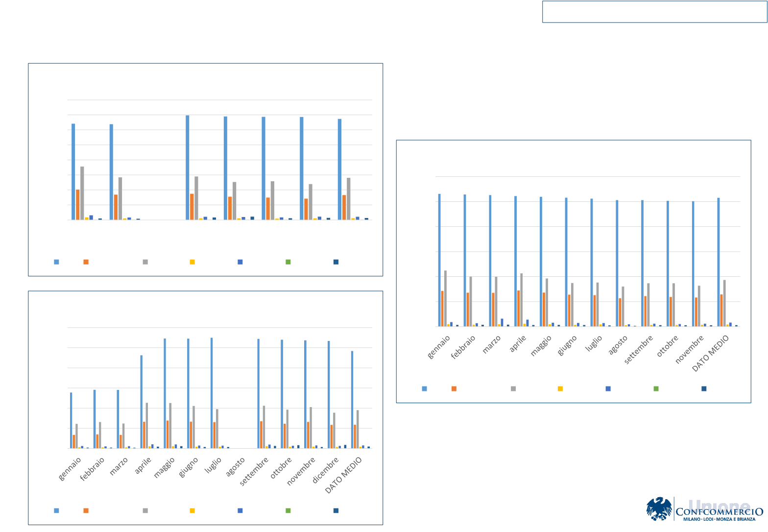Click the Confcommercio wordmark text
This screenshot has width=768, height=532.
[x=719, y=512]
